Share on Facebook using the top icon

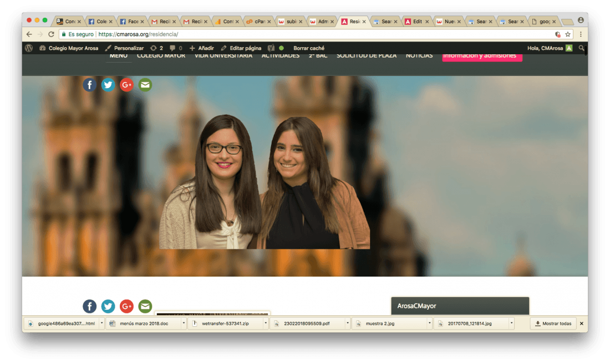pyautogui.click(x=89, y=85)
